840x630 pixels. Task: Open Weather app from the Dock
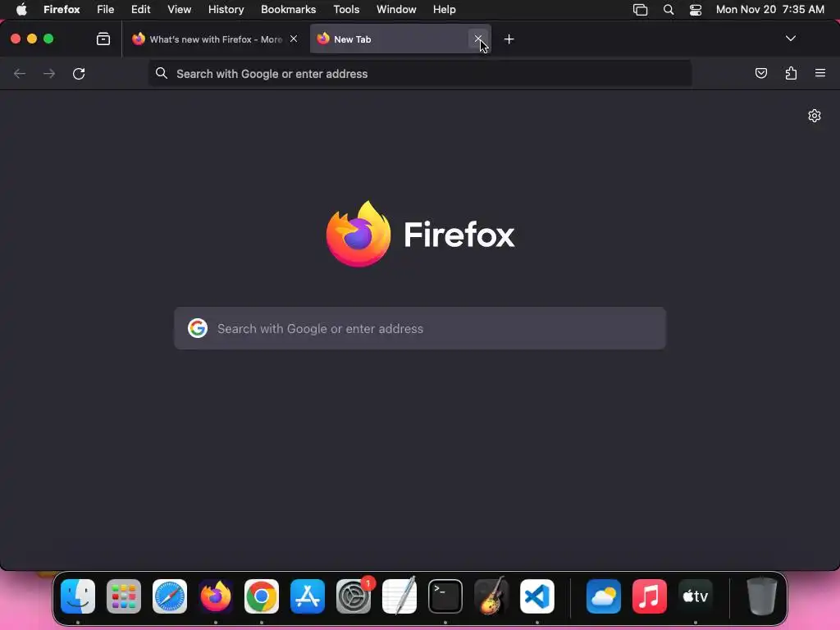604,596
